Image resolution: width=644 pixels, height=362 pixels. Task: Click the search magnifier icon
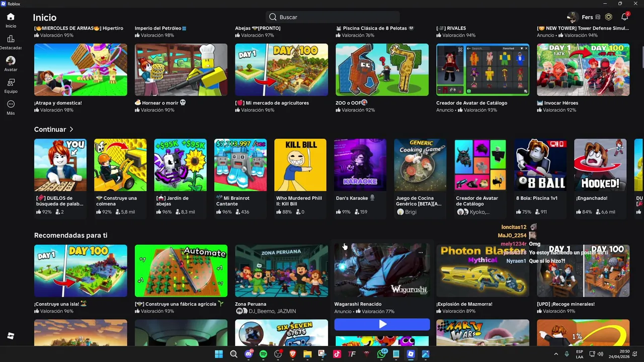[x=273, y=17]
